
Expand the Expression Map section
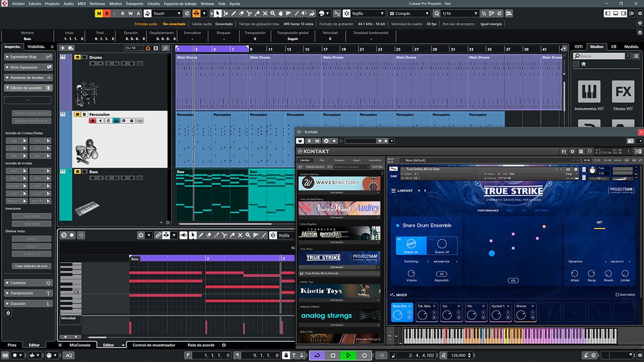(28, 56)
